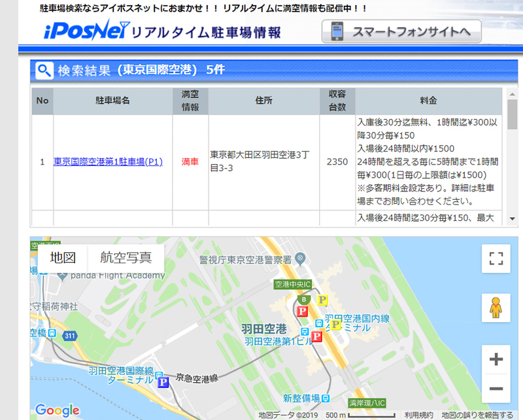The height and width of the screenshot is (420, 523).
Task: Click the 湾岸環八IC map label
Action: coord(367,403)
